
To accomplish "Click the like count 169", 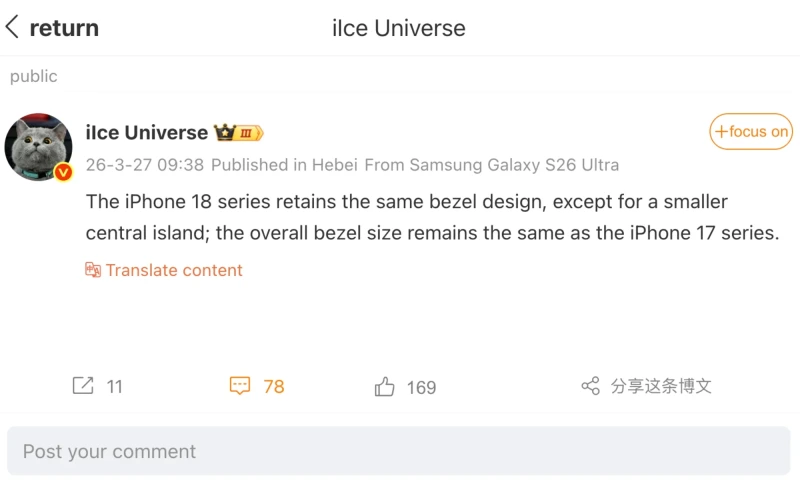I will pyautogui.click(x=421, y=388).
